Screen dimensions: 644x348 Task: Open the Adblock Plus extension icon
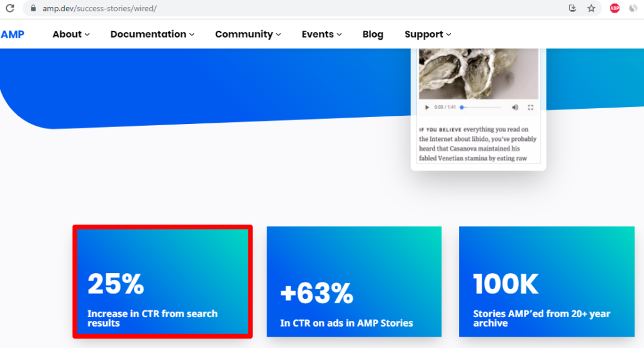[x=614, y=8]
